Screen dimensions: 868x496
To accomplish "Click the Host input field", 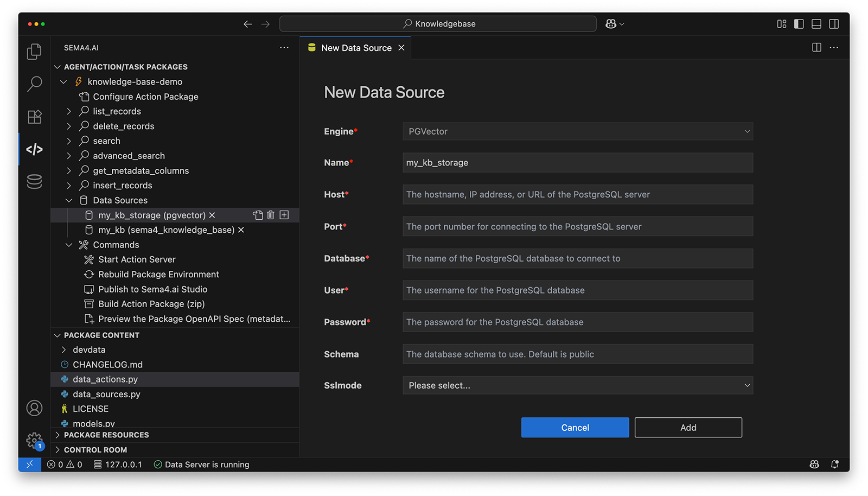I will pos(577,194).
